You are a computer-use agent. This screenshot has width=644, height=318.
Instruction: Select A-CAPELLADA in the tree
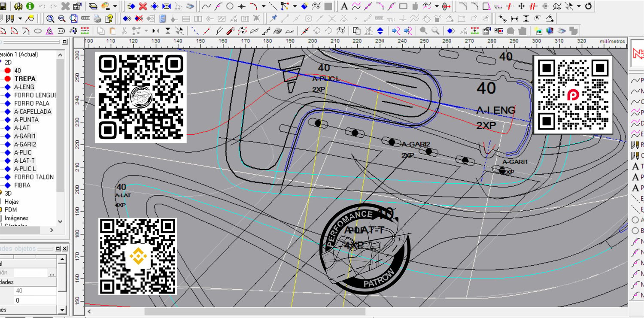33,112
